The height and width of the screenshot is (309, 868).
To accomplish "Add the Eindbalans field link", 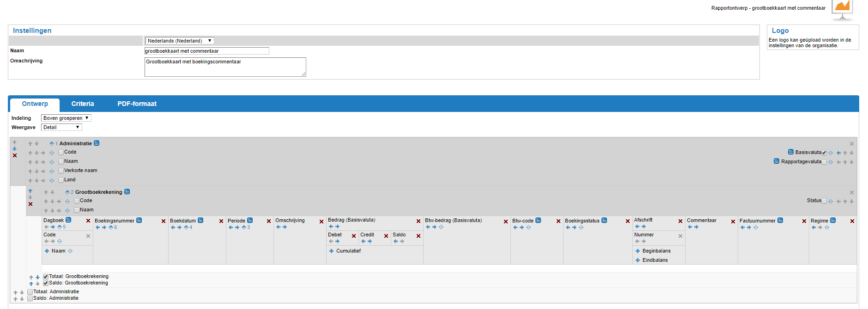I will pyautogui.click(x=655, y=260).
